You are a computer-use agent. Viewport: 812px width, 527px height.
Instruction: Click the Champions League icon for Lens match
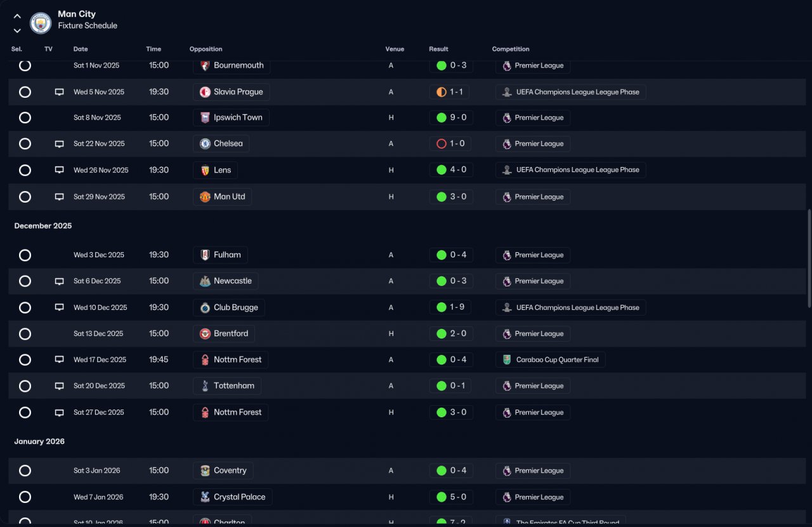[506, 170]
